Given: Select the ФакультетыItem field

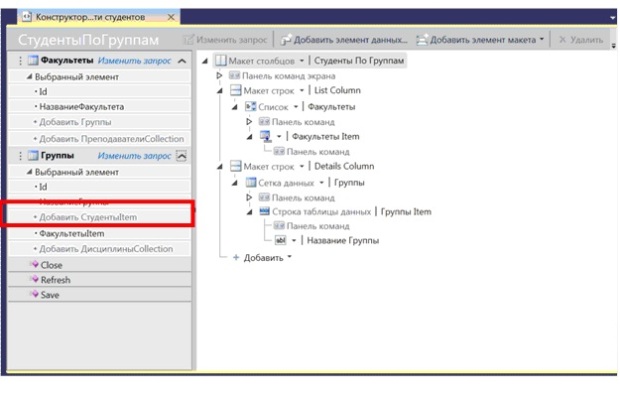Looking at the screenshot, I should point(72,233).
